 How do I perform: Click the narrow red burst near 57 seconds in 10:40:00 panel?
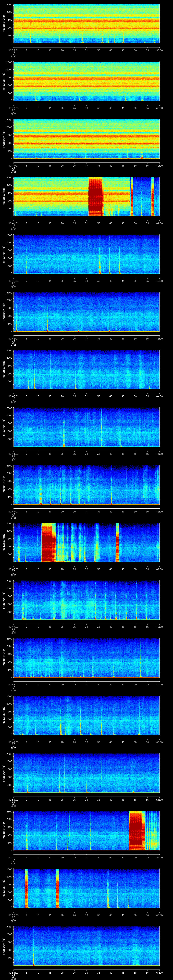(153, 197)
